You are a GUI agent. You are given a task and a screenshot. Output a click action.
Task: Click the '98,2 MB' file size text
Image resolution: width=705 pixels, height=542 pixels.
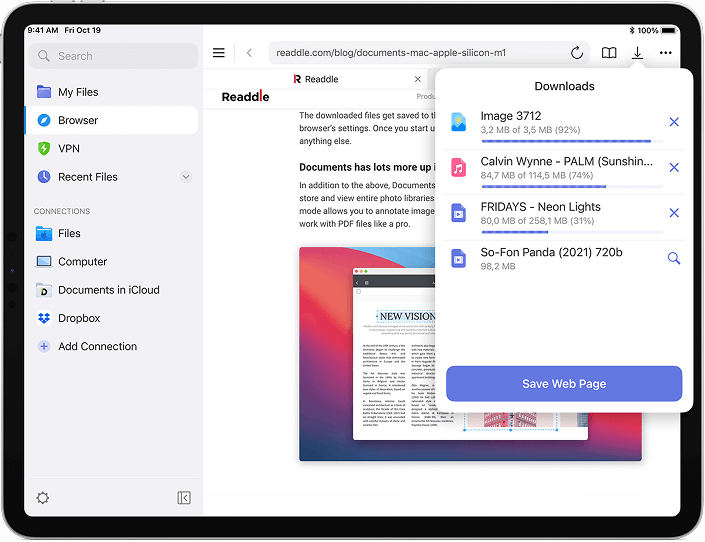click(x=498, y=266)
